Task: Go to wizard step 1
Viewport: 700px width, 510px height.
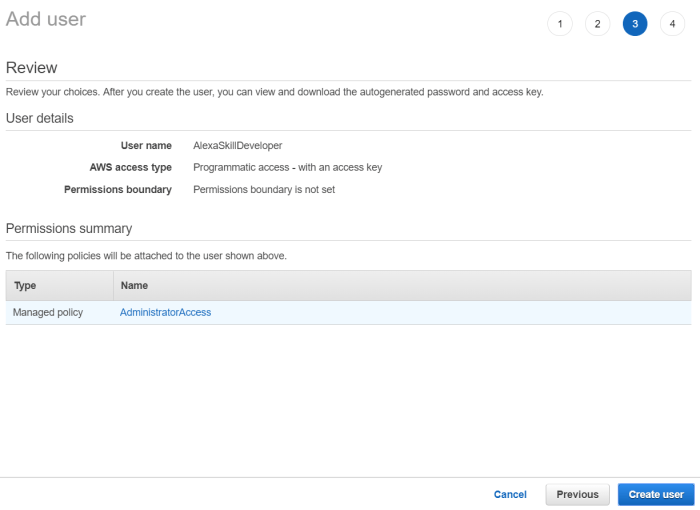Action: (x=560, y=24)
